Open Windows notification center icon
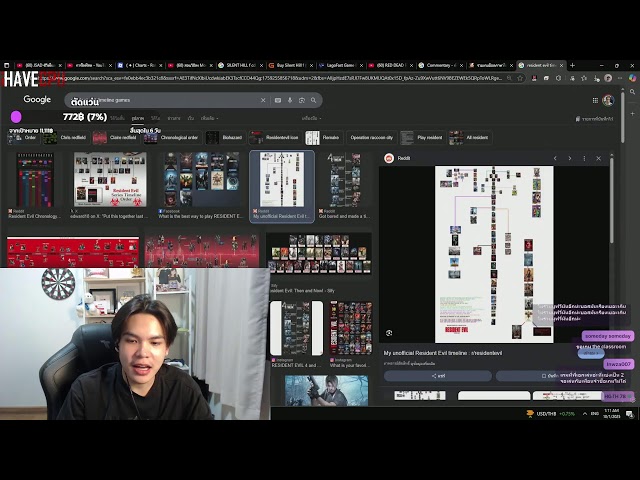Image resolution: width=640 pixels, height=480 pixels. pyautogui.click(x=630, y=414)
